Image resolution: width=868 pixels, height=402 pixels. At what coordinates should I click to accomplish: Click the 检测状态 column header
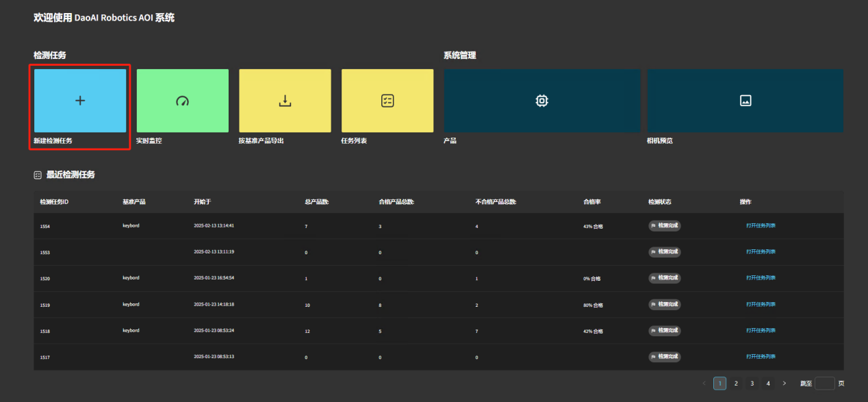[x=660, y=202]
